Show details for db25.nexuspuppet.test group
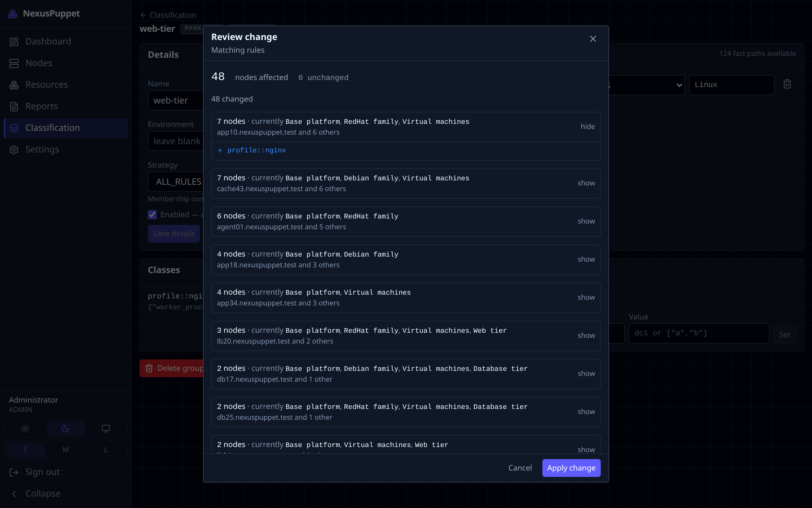 coord(586,411)
